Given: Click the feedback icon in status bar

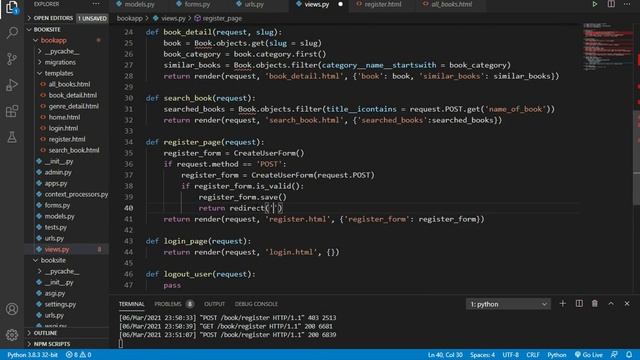Looking at the screenshot, I should (614, 355).
